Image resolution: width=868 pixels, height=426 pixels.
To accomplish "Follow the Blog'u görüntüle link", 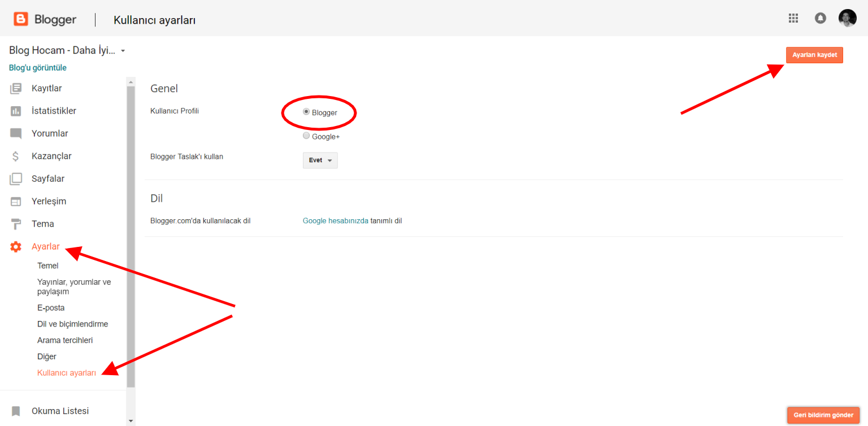I will 38,68.
